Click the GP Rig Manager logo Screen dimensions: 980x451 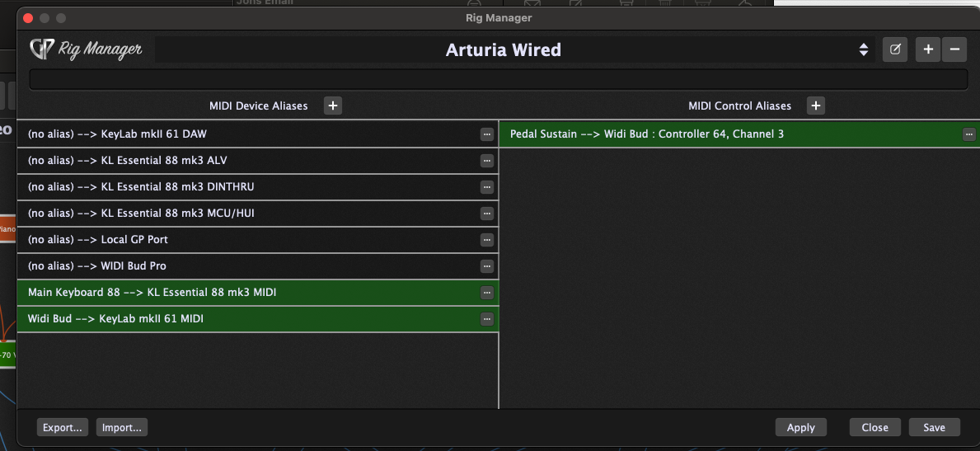pyautogui.click(x=87, y=49)
